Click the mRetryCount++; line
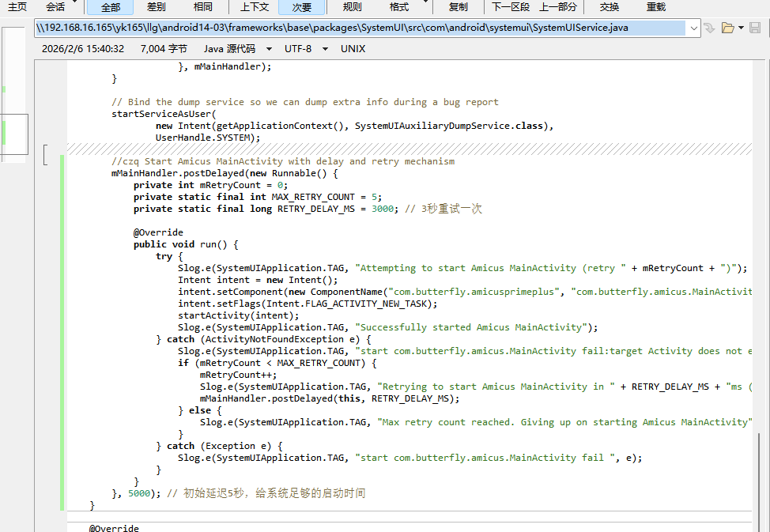Screen dimensions: 770x532 238,375
